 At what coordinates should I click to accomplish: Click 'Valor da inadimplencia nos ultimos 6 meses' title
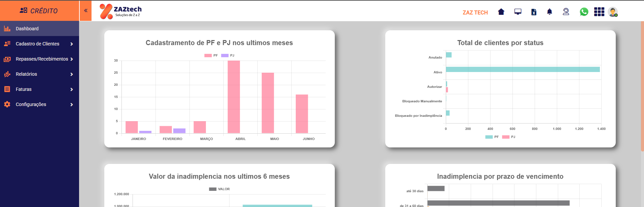tap(219, 176)
